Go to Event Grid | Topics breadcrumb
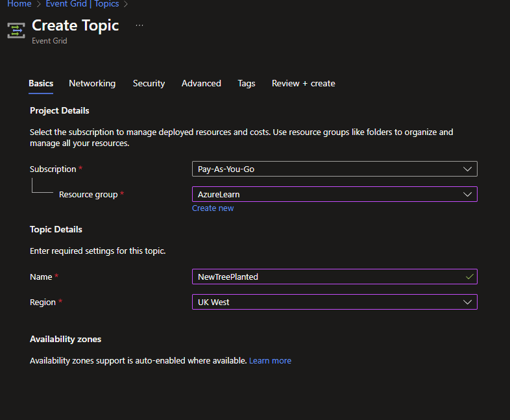Image resolution: width=510 pixels, height=420 pixels. tap(82, 4)
